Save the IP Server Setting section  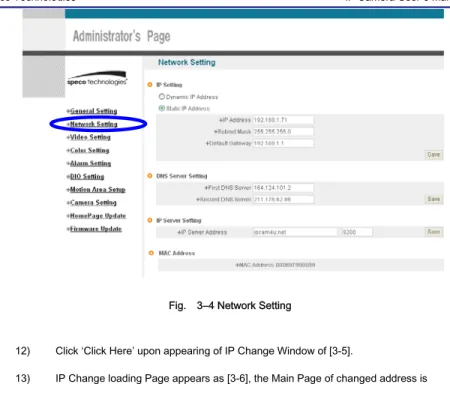[x=434, y=232]
